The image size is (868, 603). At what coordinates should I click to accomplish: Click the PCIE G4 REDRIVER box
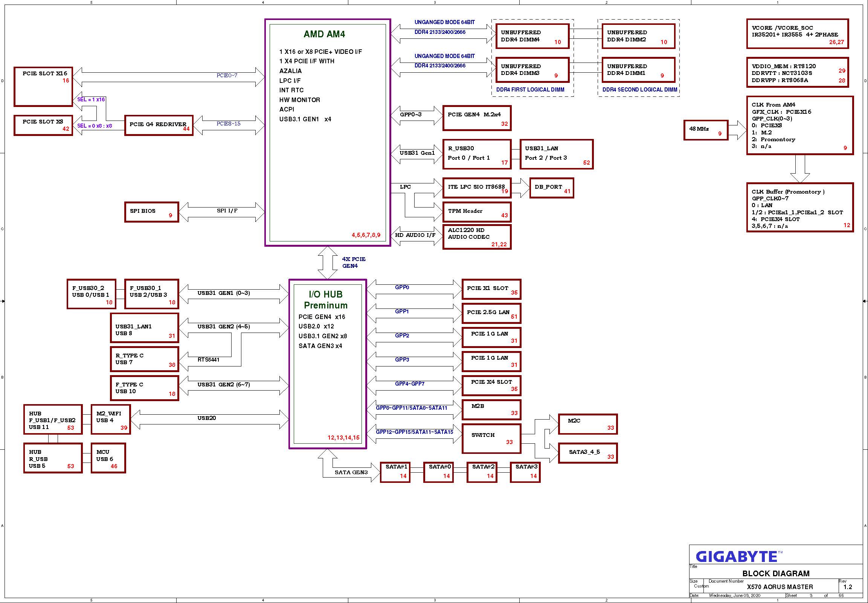pyautogui.click(x=159, y=125)
